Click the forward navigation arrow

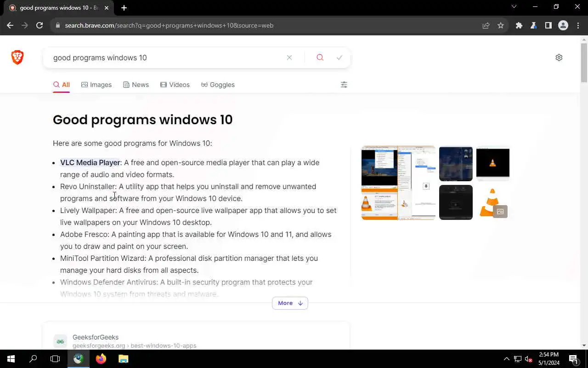tap(25, 25)
